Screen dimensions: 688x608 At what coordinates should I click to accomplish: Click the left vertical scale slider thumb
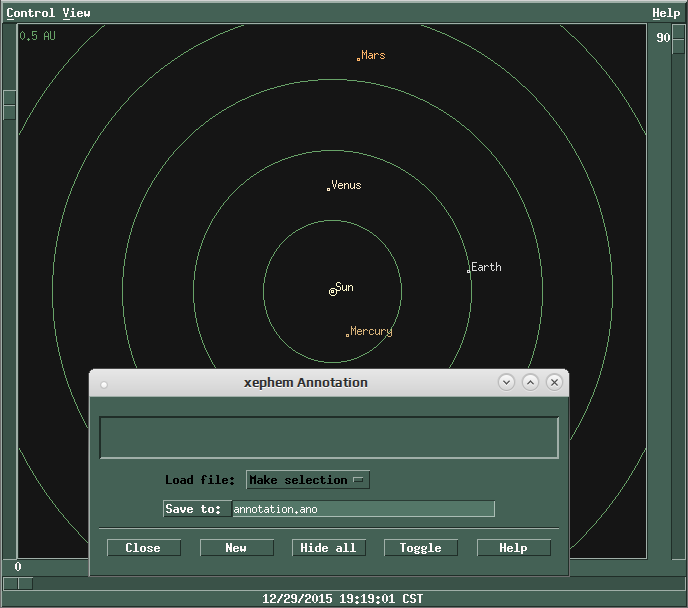tap(10, 105)
